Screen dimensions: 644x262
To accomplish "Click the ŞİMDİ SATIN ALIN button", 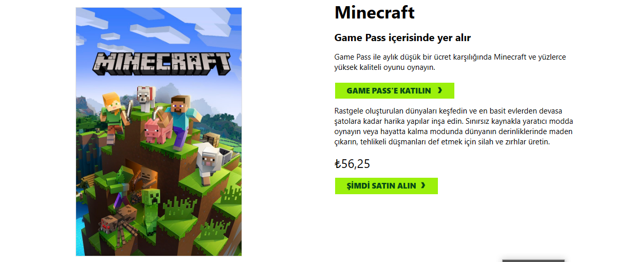I will [386, 186].
